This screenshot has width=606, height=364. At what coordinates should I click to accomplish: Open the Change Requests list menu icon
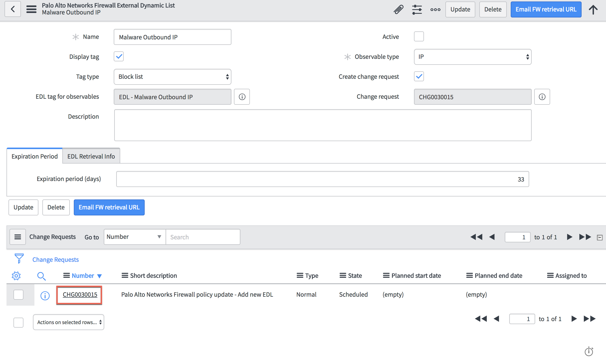click(18, 237)
